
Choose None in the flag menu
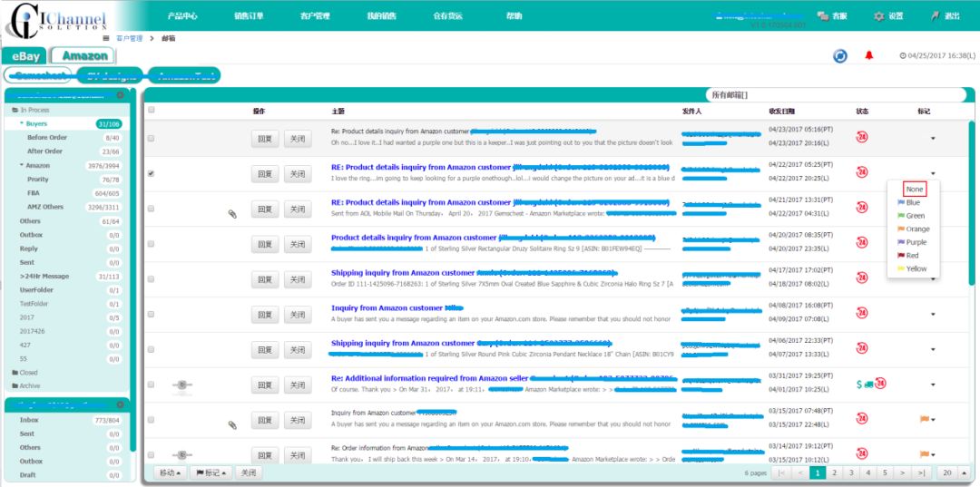pyautogui.click(x=915, y=190)
